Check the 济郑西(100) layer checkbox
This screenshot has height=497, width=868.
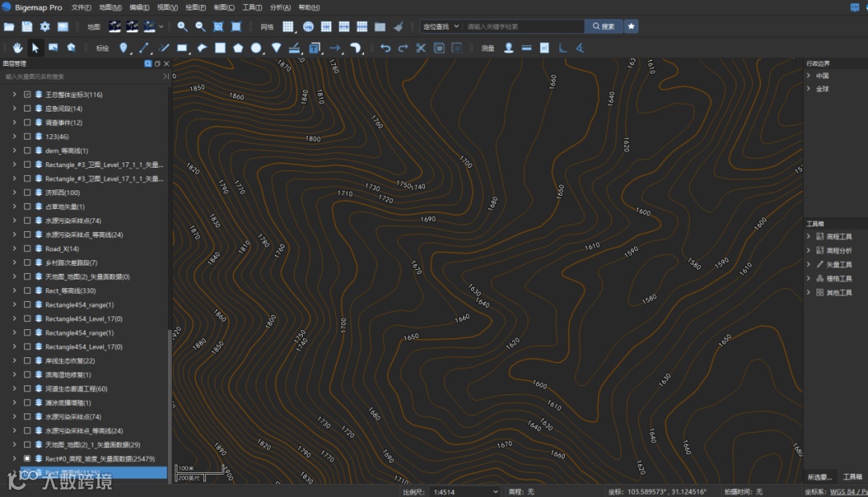click(x=27, y=193)
